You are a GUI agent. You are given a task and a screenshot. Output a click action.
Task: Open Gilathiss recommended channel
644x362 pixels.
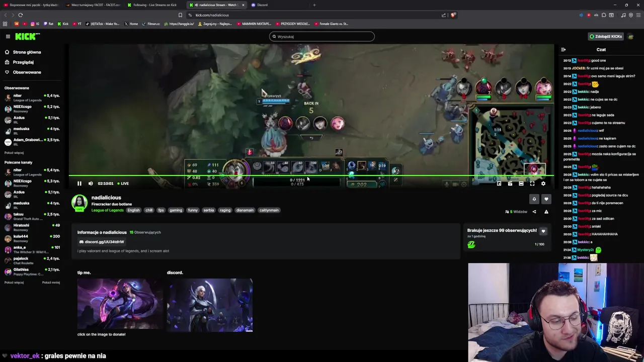coord(32,271)
